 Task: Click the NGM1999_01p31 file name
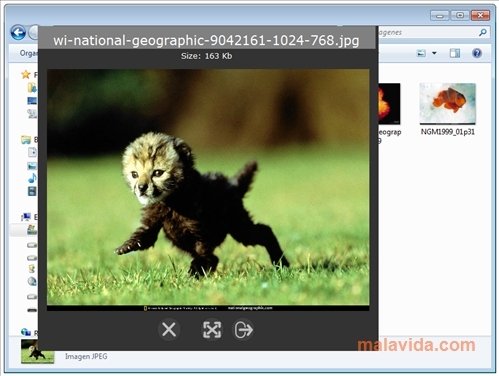(x=447, y=132)
